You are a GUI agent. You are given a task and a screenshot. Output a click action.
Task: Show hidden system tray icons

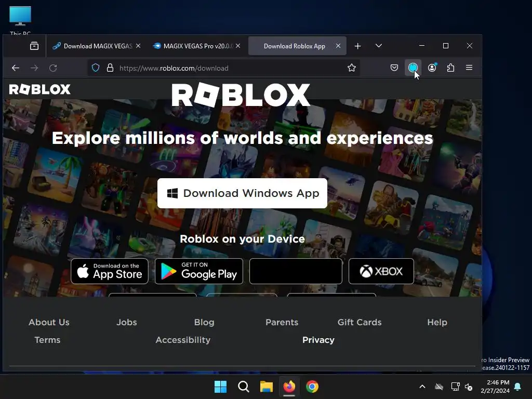click(422, 387)
